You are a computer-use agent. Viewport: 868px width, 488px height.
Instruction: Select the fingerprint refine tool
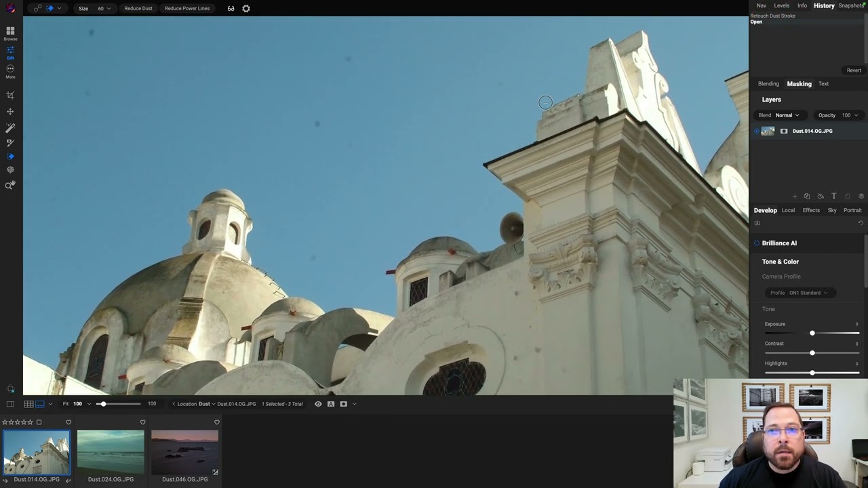[x=10, y=171]
